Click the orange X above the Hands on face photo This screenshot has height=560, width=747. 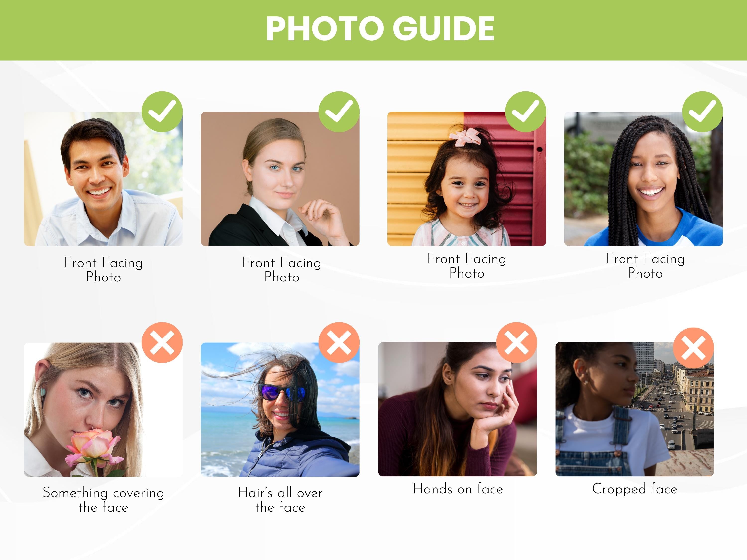tap(516, 342)
